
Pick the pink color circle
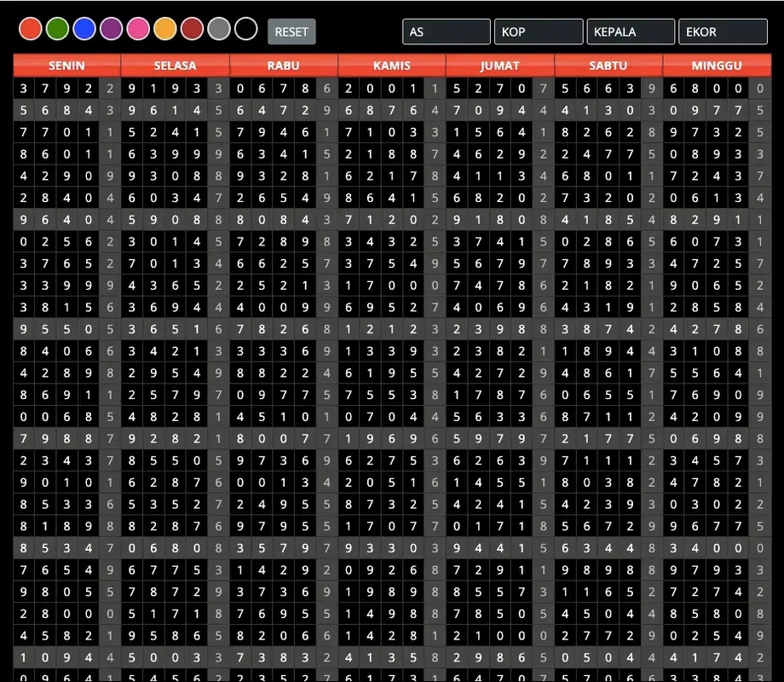138,29
